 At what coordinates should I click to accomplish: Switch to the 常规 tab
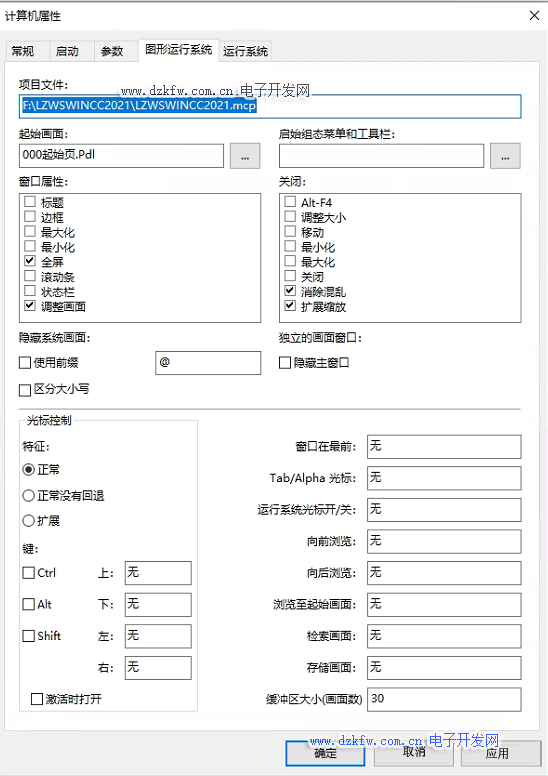point(23,51)
